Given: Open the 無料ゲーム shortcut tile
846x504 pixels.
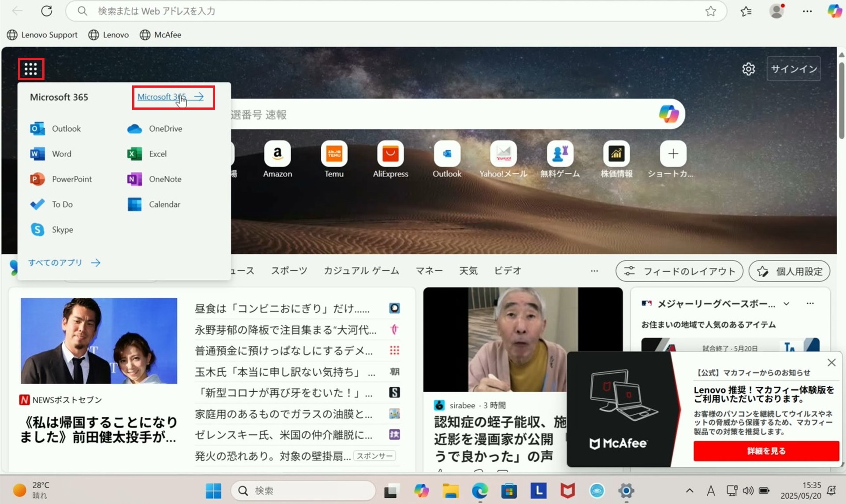Looking at the screenshot, I should click(x=560, y=159).
